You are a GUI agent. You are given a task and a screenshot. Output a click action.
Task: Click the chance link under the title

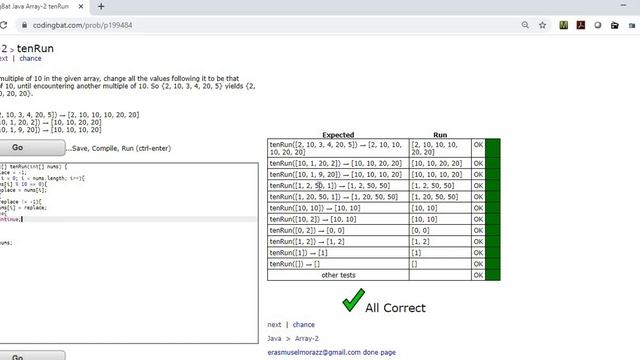[x=30, y=58]
